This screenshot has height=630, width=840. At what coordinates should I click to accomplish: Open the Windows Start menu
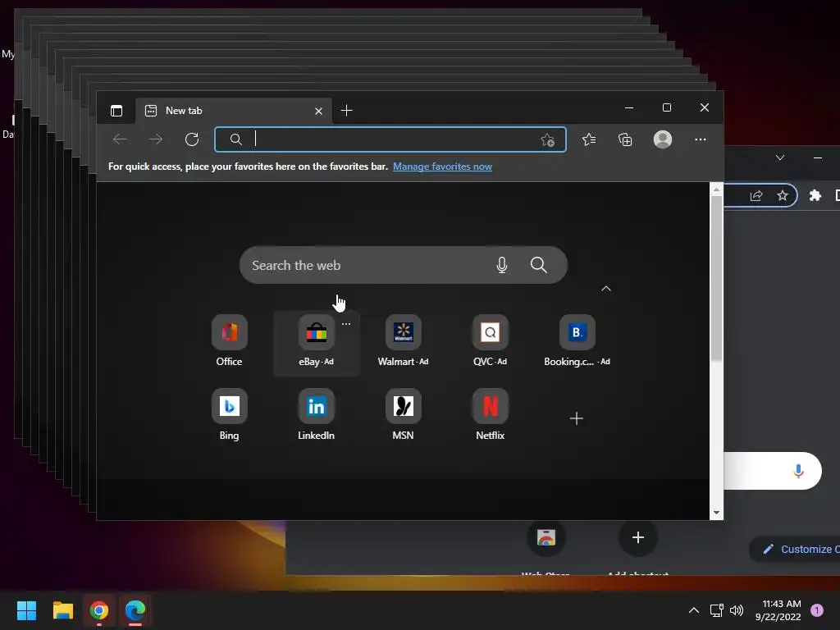point(26,610)
